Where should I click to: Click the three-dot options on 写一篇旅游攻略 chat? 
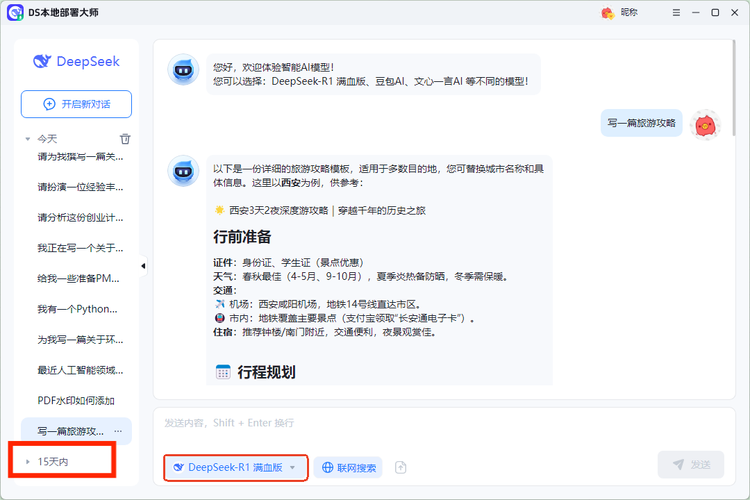pyautogui.click(x=118, y=431)
